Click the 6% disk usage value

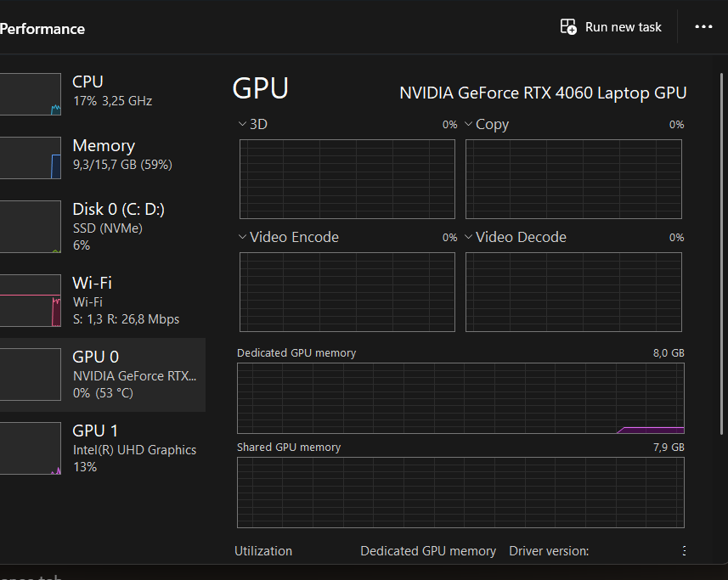(x=82, y=245)
